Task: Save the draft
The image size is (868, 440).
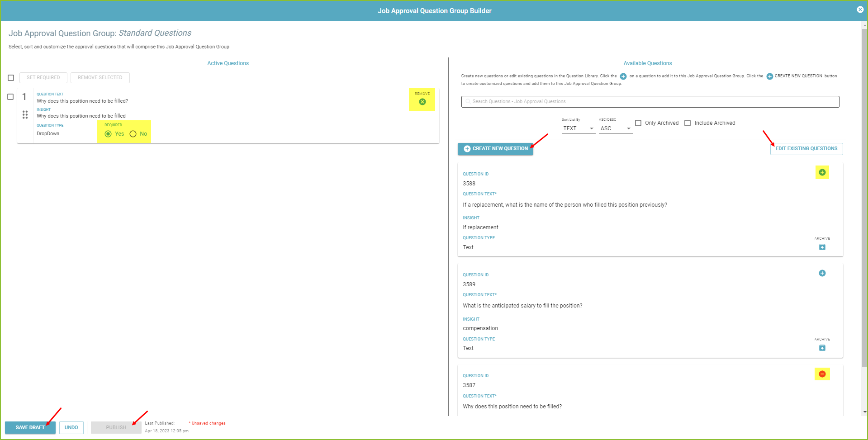Action: (x=30, y=427)
